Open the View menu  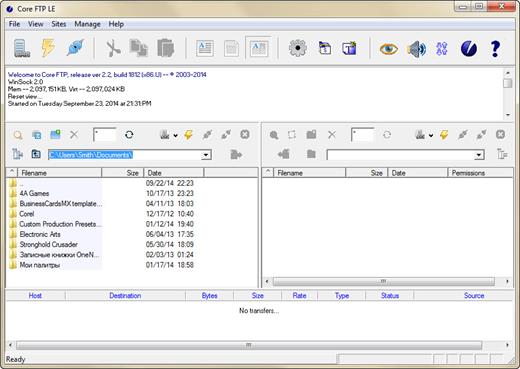(35, 24)
